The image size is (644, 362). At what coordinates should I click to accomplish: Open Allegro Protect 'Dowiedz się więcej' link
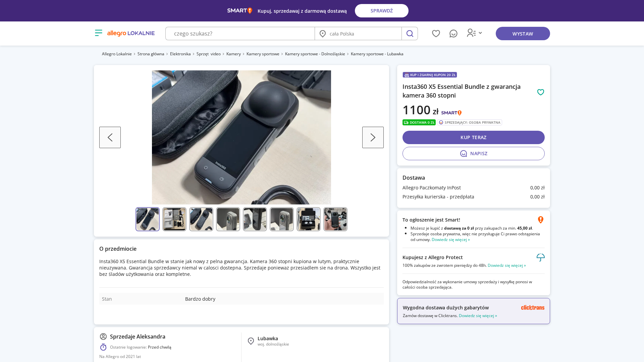pos(507,265)
